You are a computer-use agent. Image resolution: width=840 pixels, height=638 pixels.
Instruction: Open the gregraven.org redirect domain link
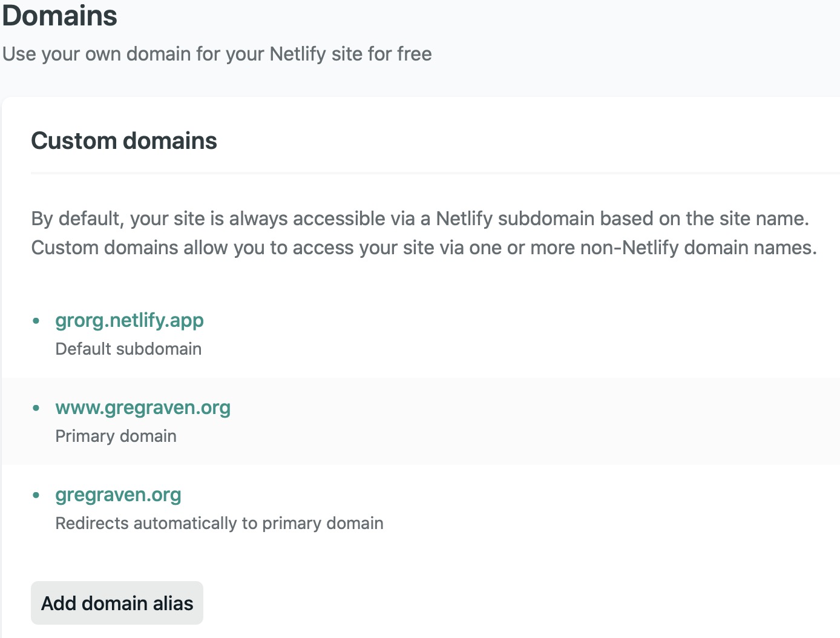coord(118,495)
